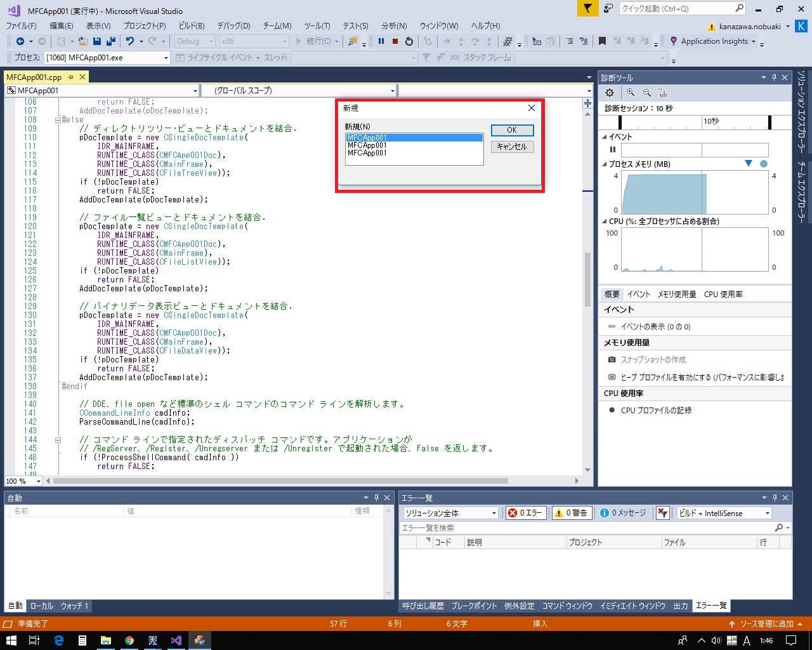812x650 pixels.
Task: Open the ビルド + IntelliSense dropdown
Action: (x=767, y=513)
